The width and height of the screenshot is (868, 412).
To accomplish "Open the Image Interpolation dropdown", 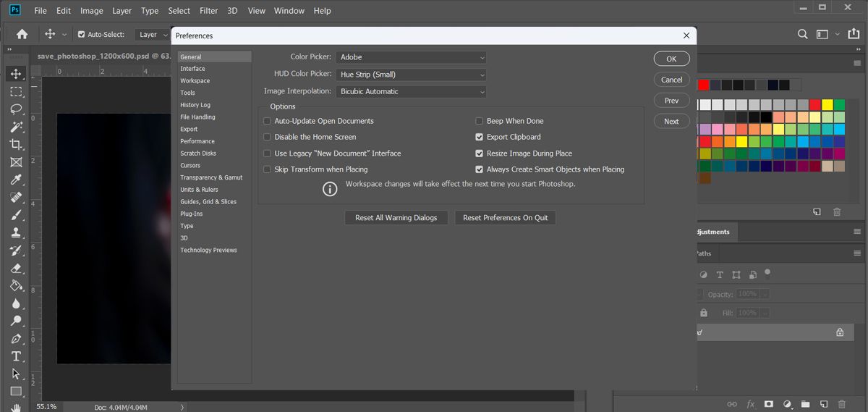I will [x=411, y=92].
